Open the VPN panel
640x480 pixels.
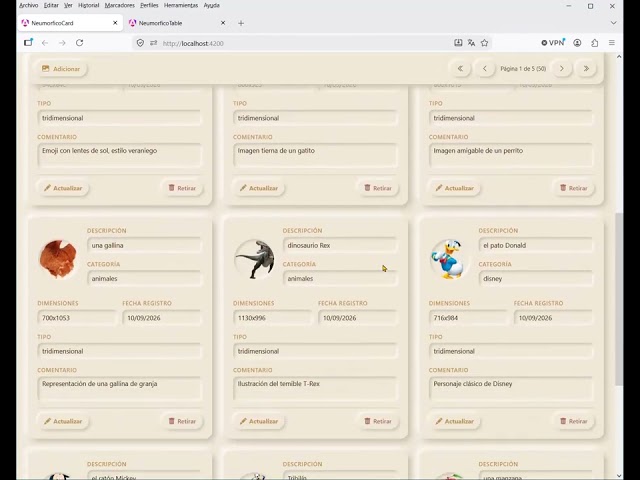[553, 43]
